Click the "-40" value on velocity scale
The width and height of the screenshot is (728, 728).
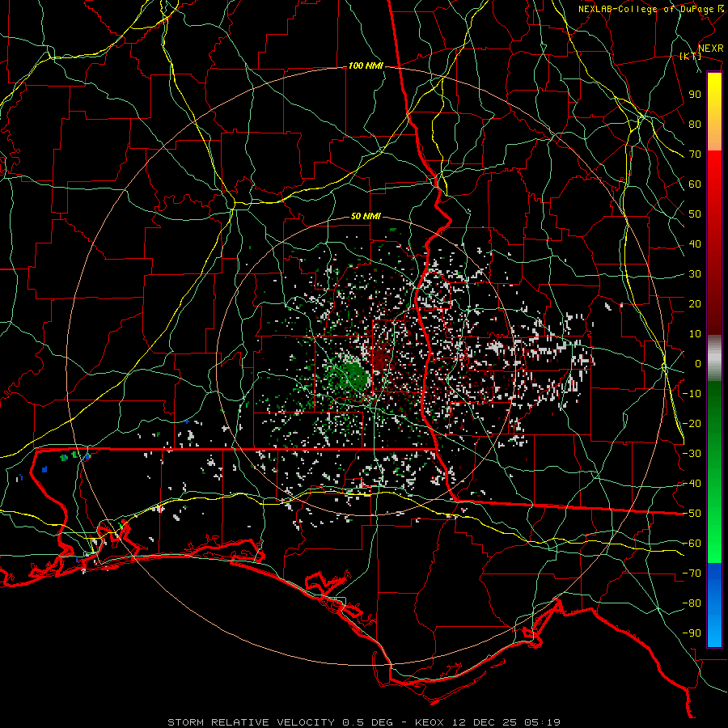pyautogui.click(x=692, y=484)
